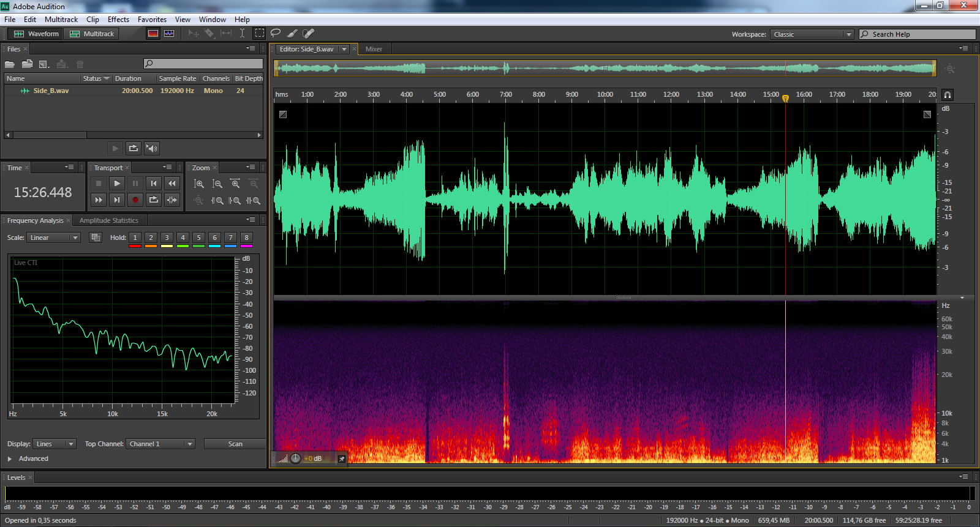Choose the Marquee Selection tool
The width and height of the screenshot is (980, 527).
coord(260,34)
